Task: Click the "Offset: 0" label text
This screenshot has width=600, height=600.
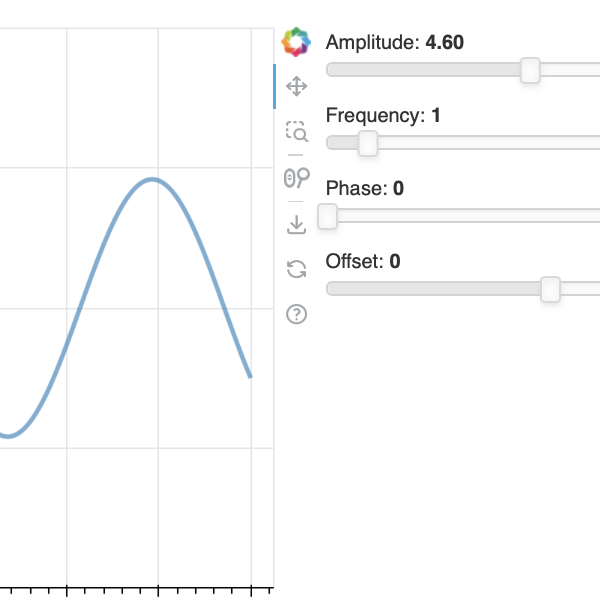Action: (363, 262)
